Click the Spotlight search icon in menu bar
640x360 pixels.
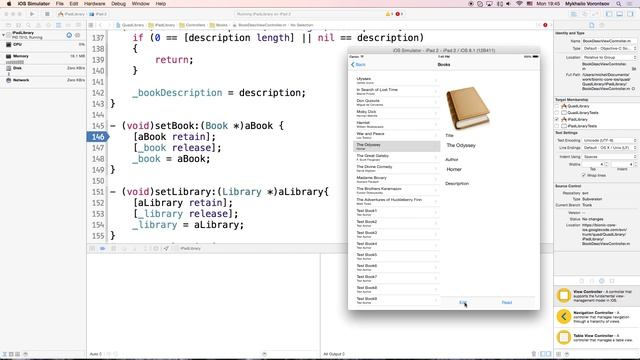point(619,4)
